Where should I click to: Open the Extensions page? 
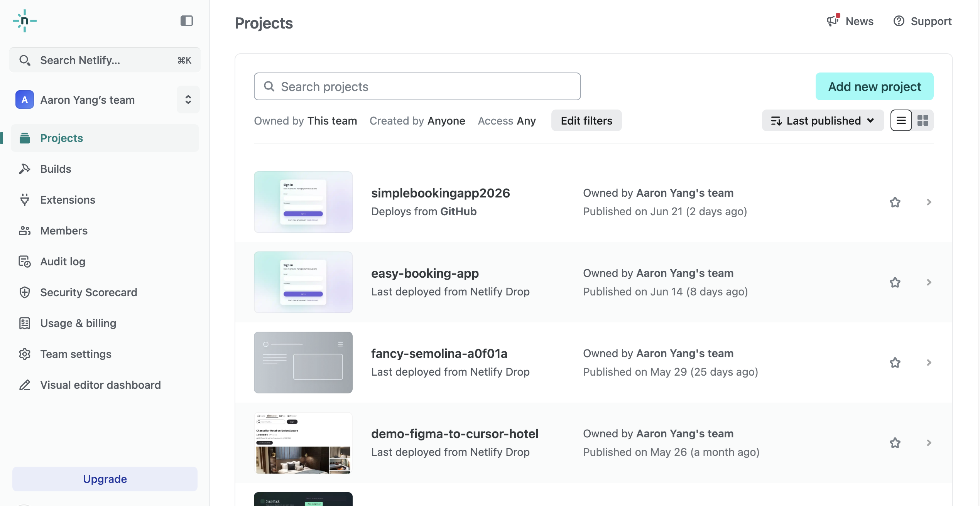(x=105, y=200)
